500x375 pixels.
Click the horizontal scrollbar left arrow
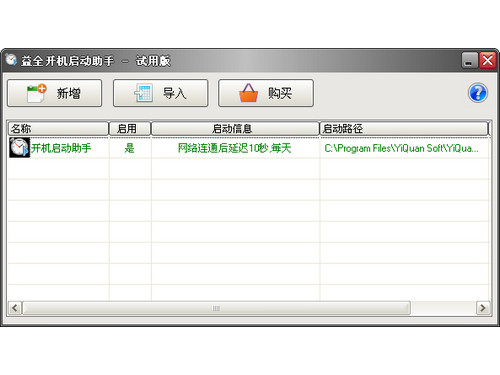pos(15,308)
